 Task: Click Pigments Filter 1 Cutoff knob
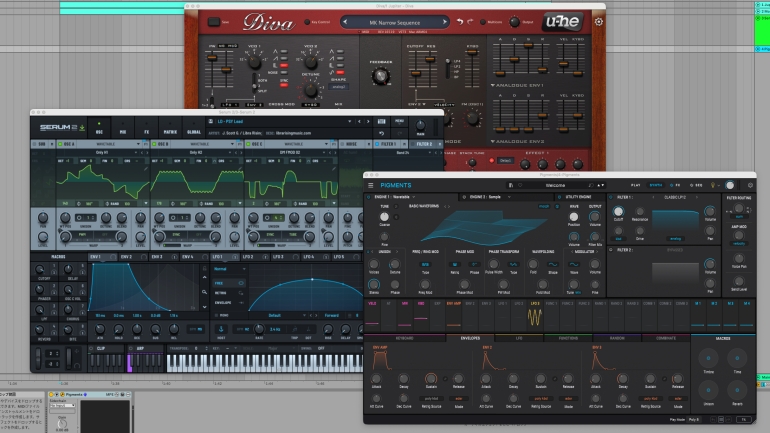618,212
